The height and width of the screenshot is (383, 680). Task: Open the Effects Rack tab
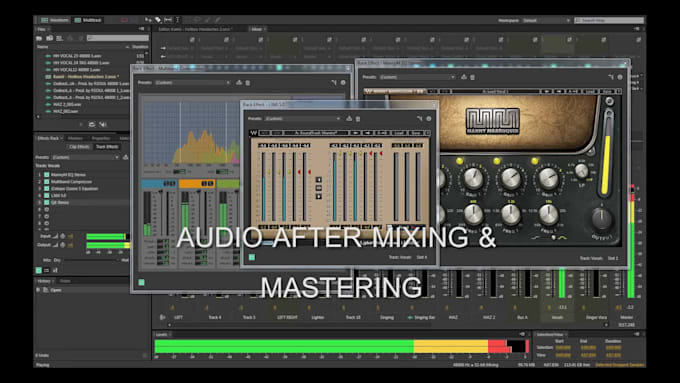point(49,138)
